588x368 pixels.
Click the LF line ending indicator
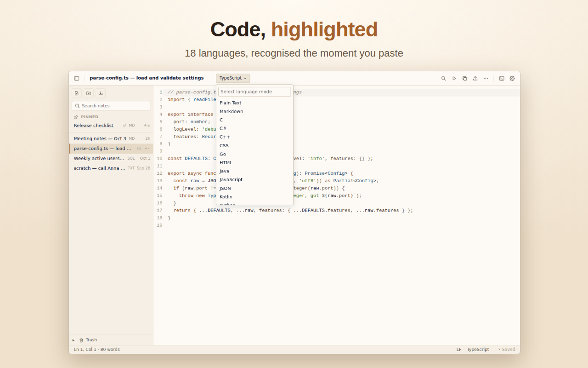[x=459, y=350]
